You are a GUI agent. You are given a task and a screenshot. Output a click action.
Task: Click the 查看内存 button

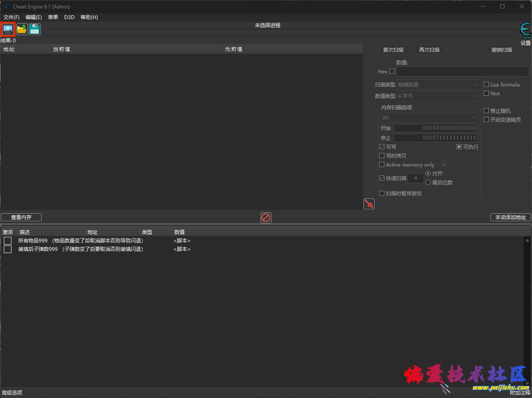pyautogui.click(x=21, y=217)
